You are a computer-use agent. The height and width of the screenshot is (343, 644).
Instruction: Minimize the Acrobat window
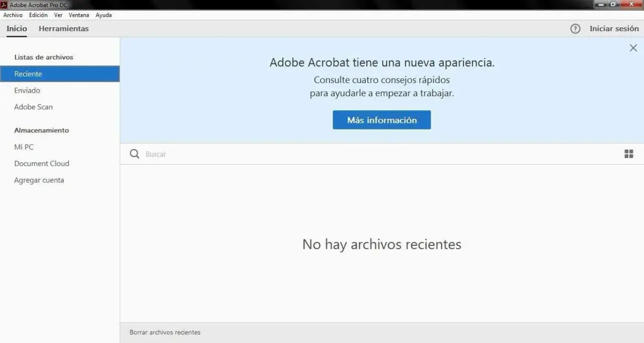tap(601, 5)
